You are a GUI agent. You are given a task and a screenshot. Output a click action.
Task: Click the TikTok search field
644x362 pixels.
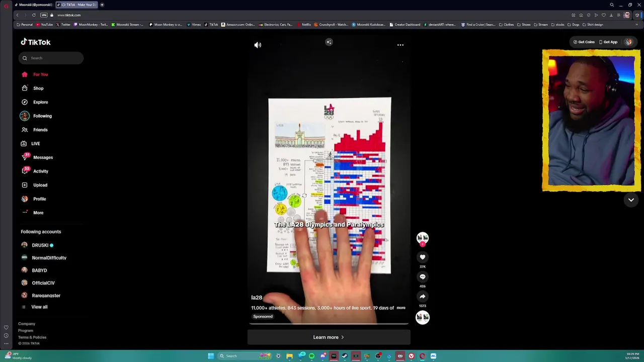51,58
